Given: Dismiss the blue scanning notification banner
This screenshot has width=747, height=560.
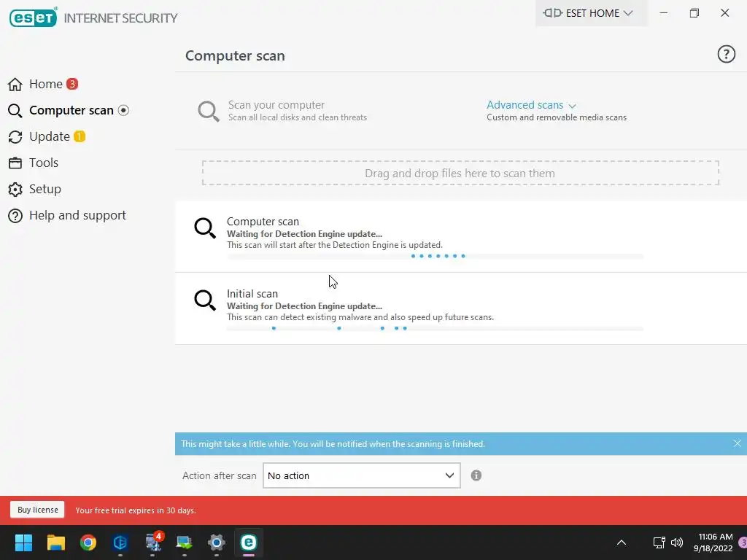Looking at the screenshot, I should pos(737,443).
